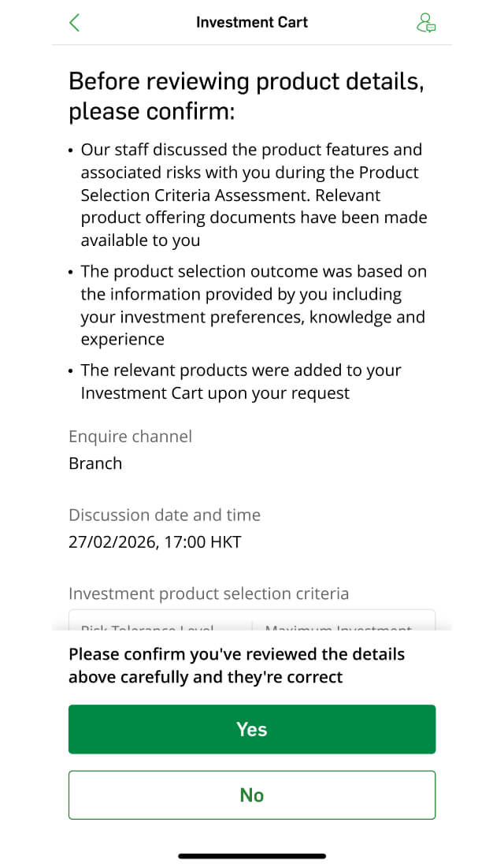Viewport: 504px width, 867px height.
Task: Tap the 27/02/2026, 17:00 HKT value
Action: coord(154,542)
